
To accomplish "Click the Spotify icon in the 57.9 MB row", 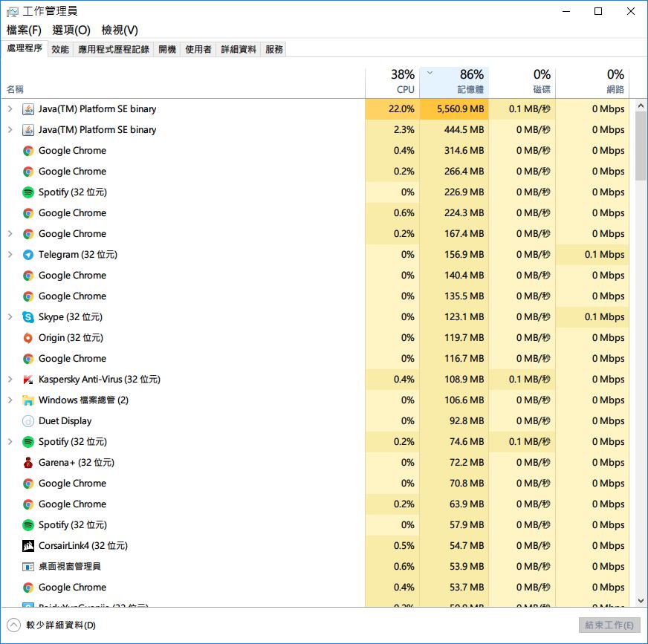I will (x=28, y=525).
